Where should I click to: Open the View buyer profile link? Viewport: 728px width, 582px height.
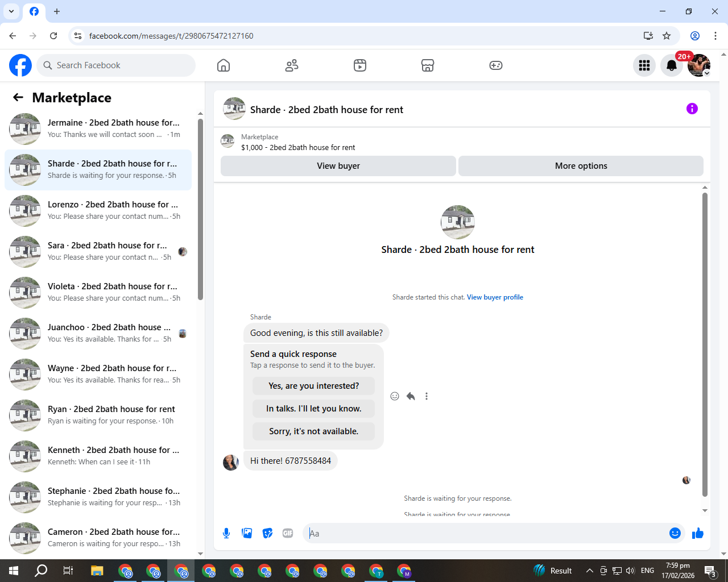(x=495, y=297)
